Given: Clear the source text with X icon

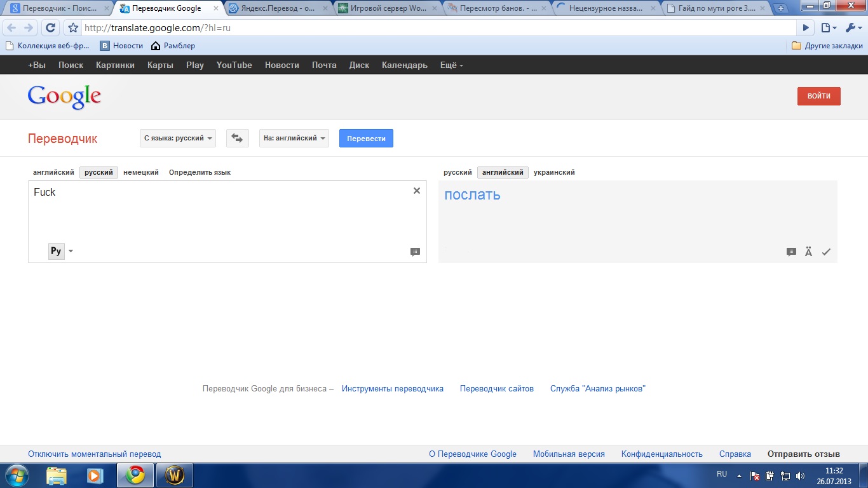Looking at the screenshot, I should coord(417,191).
